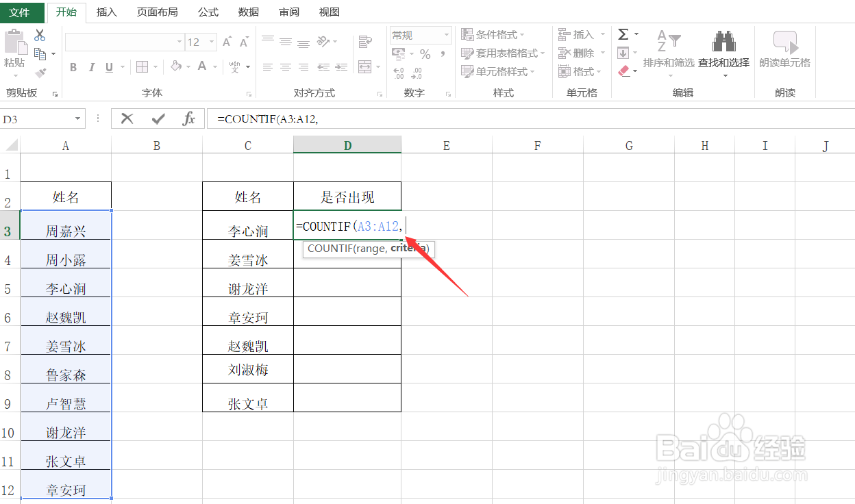Image resolution: width=855 pixels, height=504 pixels.
Task: Toggle underline with the U icon
Action: [x=110, y=67]
